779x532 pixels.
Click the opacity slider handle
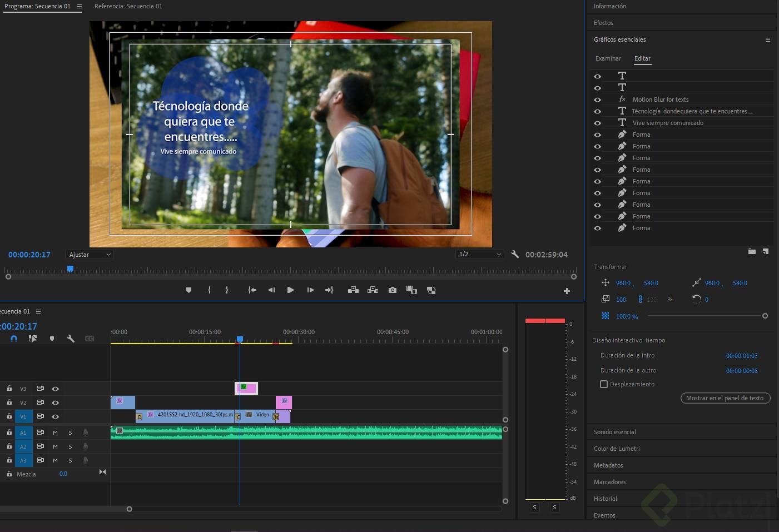(x=765, y=316)
